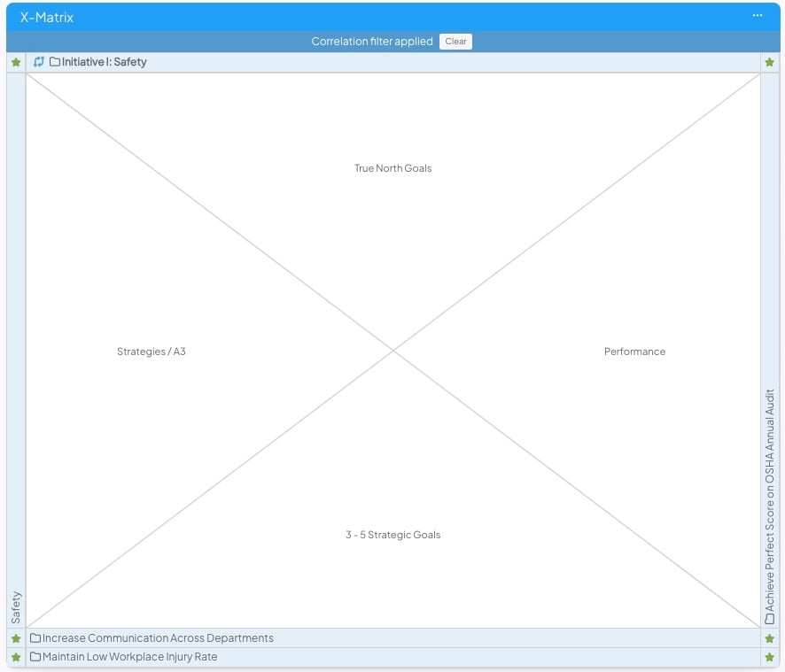Click folder icon beside Achieve Perfect Score label
The image size is (785, 672).
pos(769,619)
